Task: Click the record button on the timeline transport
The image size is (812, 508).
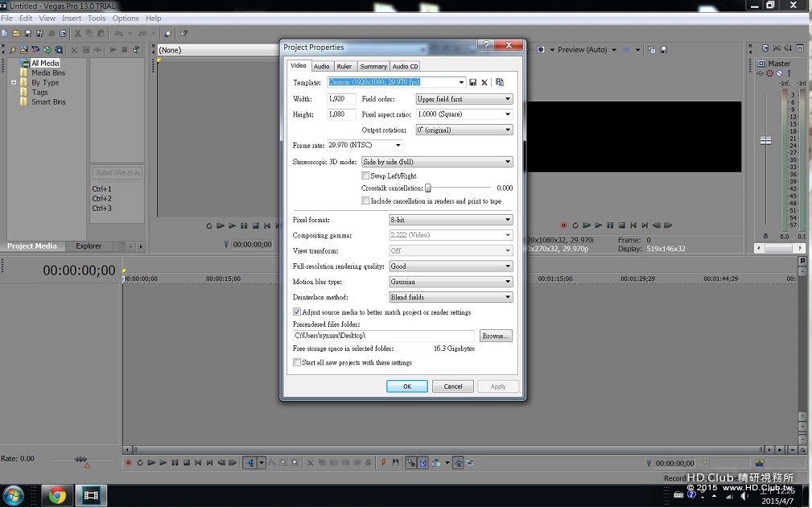Action: coord(129,462)
